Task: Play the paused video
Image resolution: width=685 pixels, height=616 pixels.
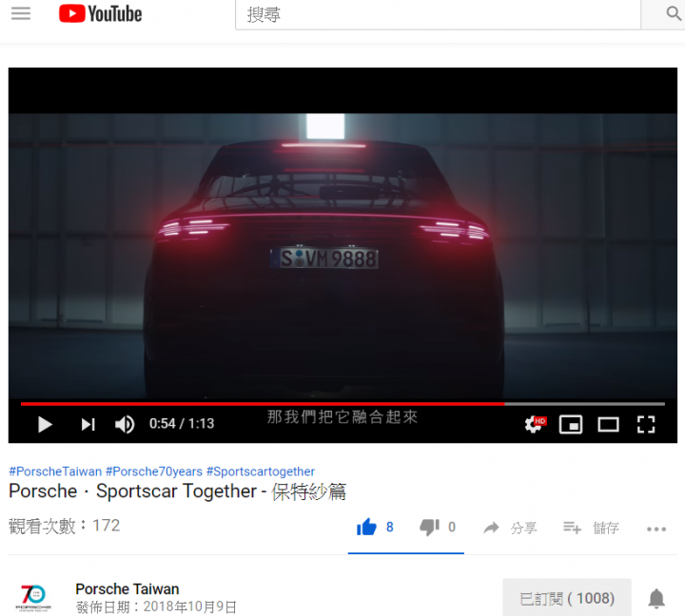Action: click(45, 424)
